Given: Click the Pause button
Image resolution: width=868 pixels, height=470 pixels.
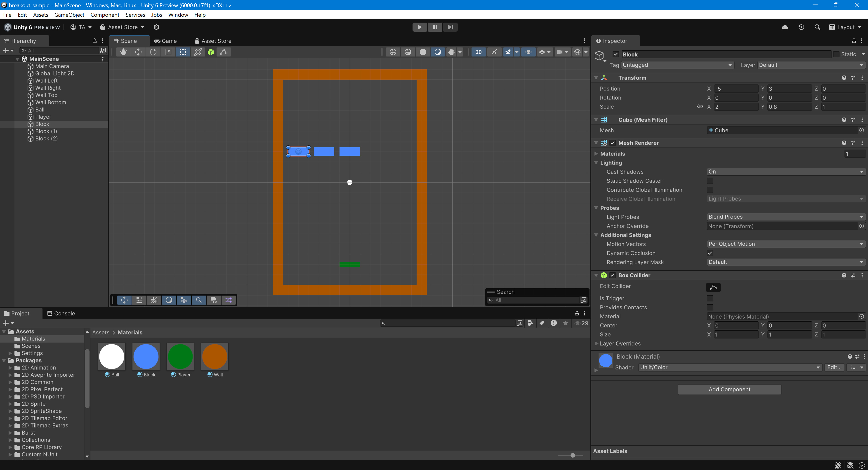Looking at the screenshot, I should click(435, 27).
